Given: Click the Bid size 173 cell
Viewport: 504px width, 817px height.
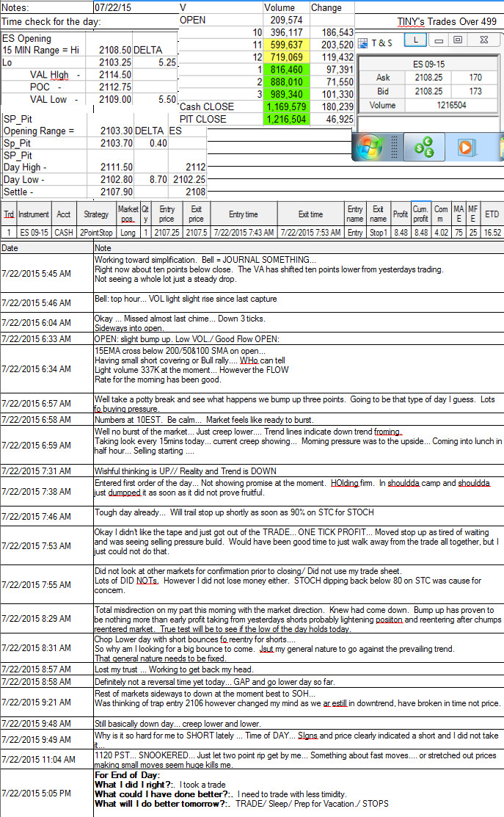Looking at the screenshot, I should point(475,91).
